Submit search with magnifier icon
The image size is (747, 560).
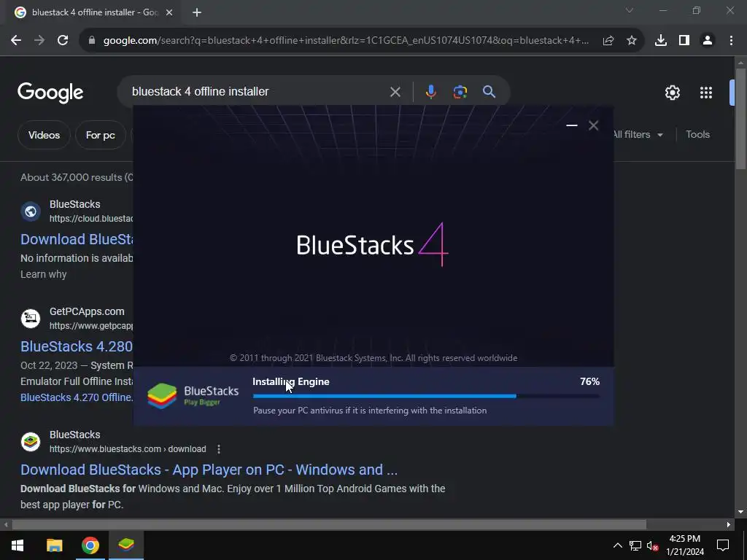pos(489,91)
